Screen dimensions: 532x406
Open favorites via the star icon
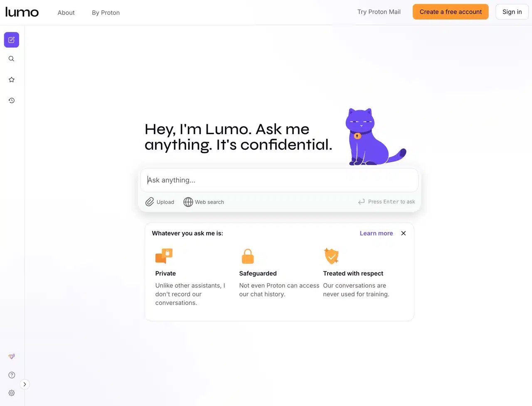[12, 80]
